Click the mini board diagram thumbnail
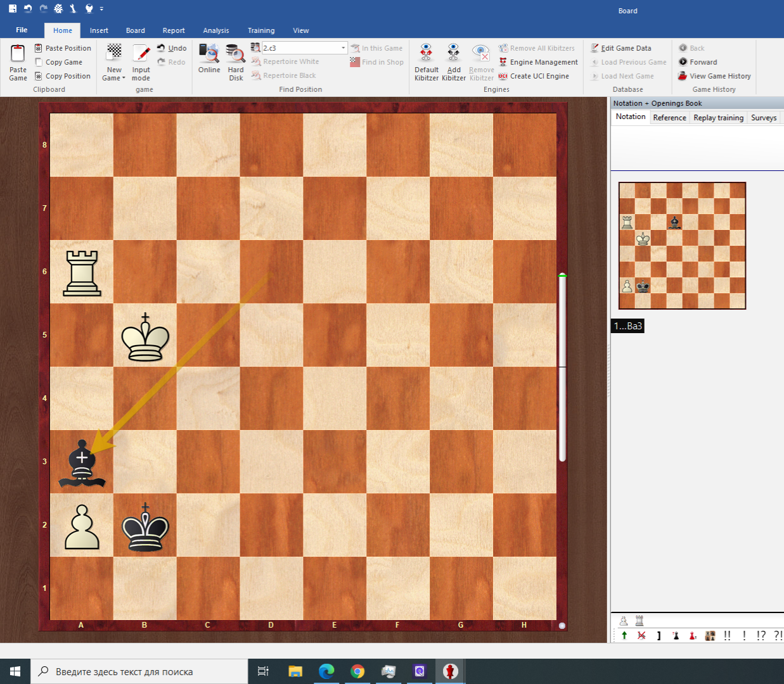784x684 pixels. pos(682,246)
